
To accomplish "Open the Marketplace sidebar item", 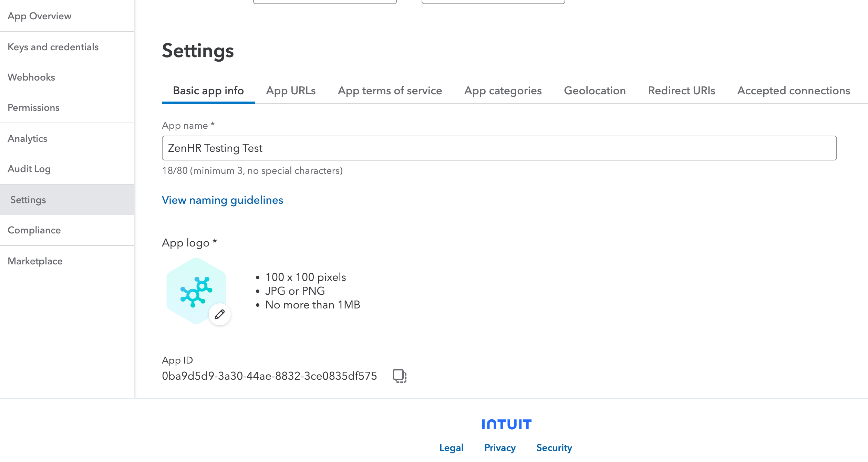I will [35, 261].
